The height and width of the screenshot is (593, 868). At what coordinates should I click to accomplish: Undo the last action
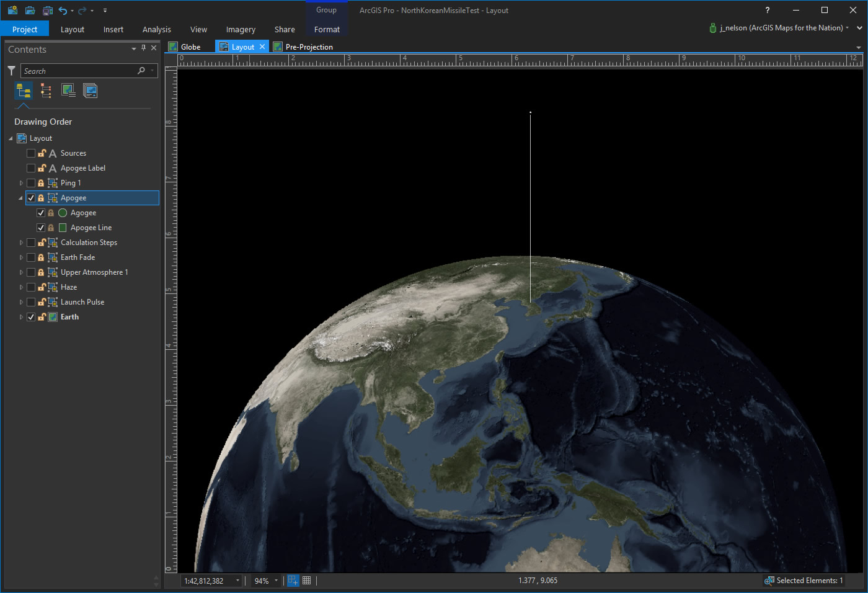click(x=63, y=11)
